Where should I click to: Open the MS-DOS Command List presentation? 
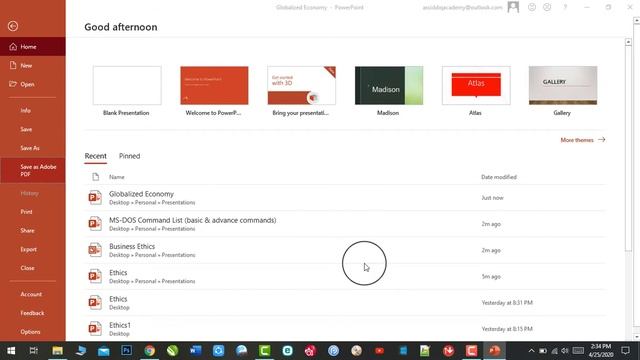345,224
